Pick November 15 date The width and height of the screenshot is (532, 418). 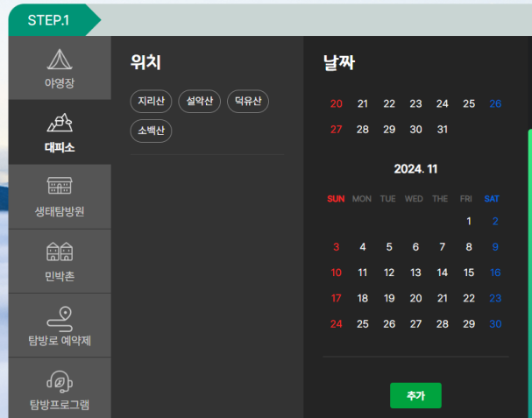point(469,273)
